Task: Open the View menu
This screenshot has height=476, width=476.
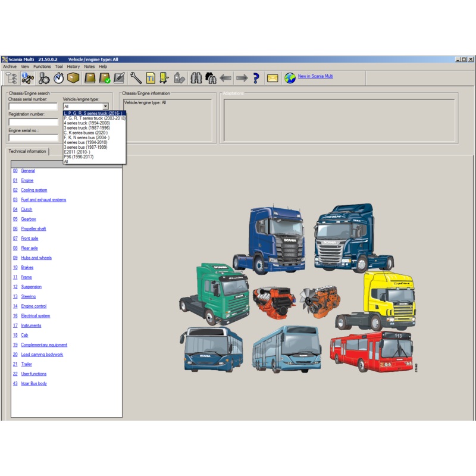Action: 25,67
